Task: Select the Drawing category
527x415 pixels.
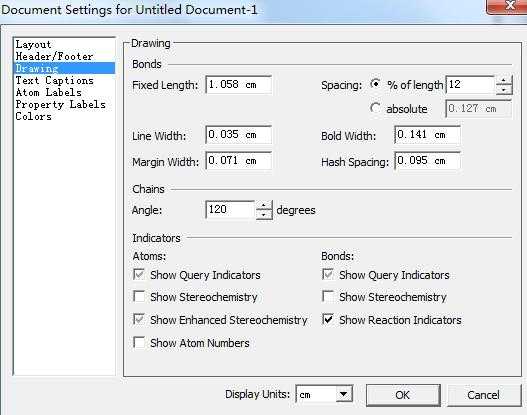Action: [x=65, y=68]
